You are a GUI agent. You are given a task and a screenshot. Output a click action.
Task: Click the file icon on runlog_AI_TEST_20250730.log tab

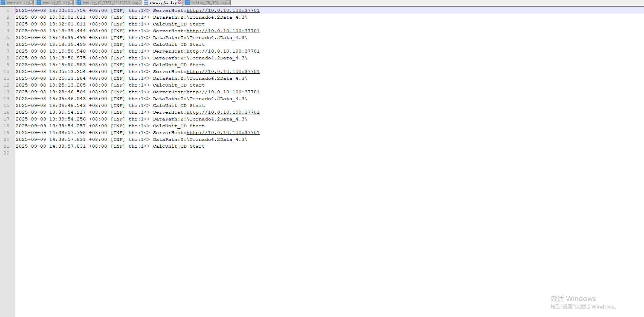[x=79, y=3]
